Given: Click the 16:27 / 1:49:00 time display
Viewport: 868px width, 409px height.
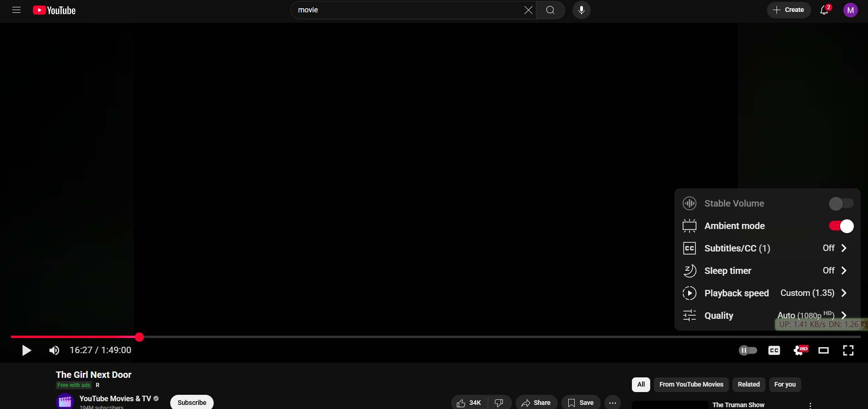Looking at the screenshot, I should (100, 350).
